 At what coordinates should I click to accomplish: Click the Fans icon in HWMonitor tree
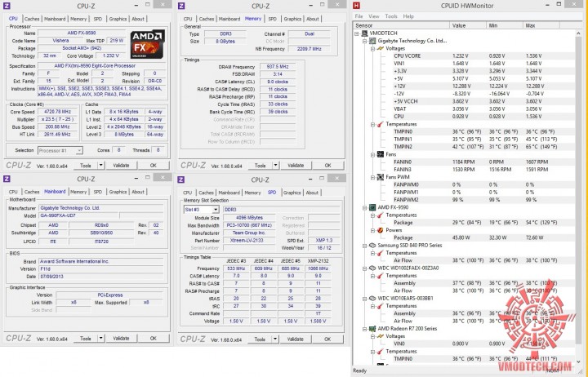[381, 154]
